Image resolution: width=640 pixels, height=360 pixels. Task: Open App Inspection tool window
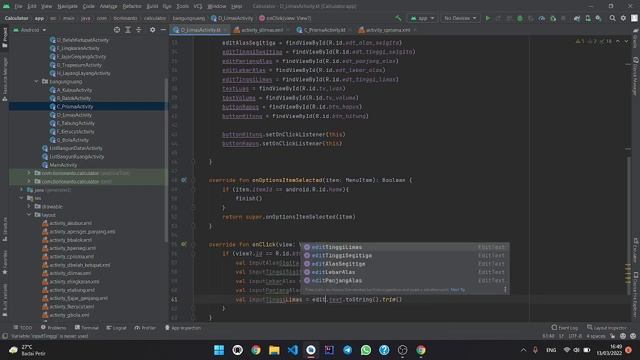182,328
